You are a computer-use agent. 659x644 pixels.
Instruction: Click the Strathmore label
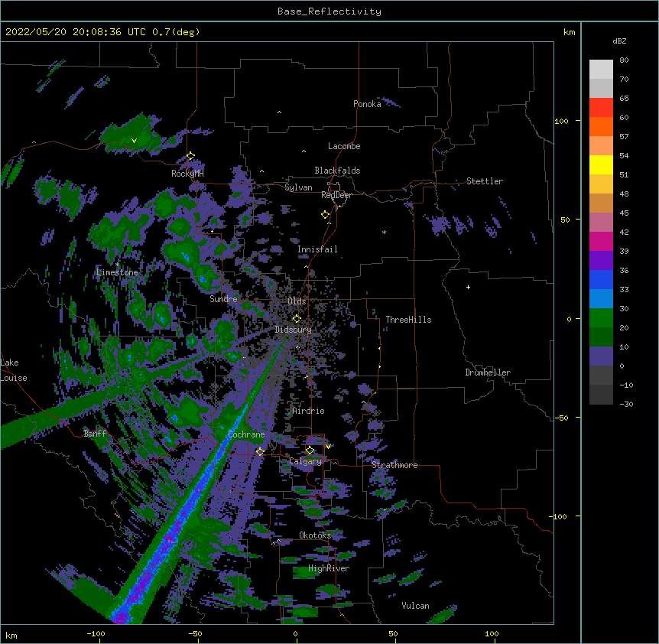coord(394,465)
